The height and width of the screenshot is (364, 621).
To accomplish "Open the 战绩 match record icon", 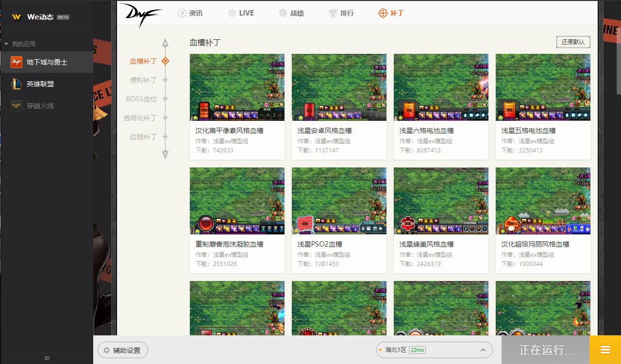I will [x=283, y=13].
